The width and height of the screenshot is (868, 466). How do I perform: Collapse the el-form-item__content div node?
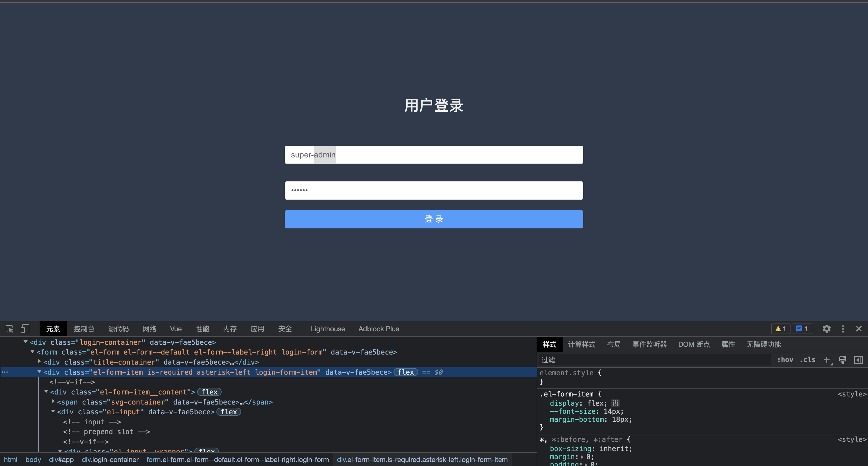[46, 392]
